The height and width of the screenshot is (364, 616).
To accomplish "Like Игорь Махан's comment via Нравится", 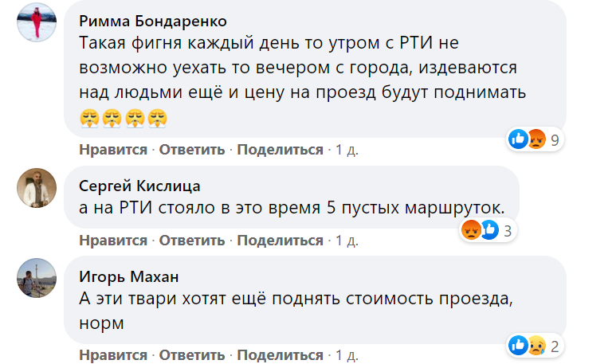I will point(113,354).
